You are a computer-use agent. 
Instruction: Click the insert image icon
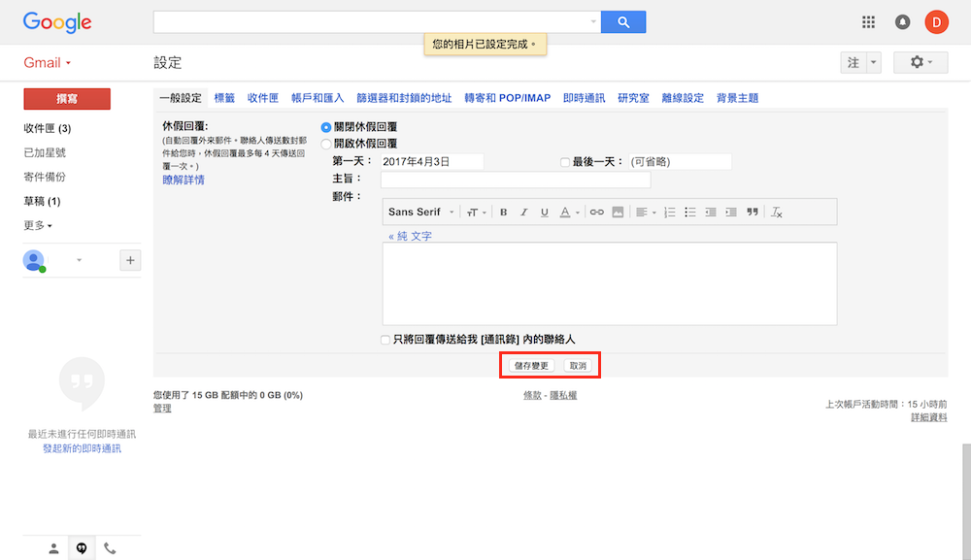[618, 213]
